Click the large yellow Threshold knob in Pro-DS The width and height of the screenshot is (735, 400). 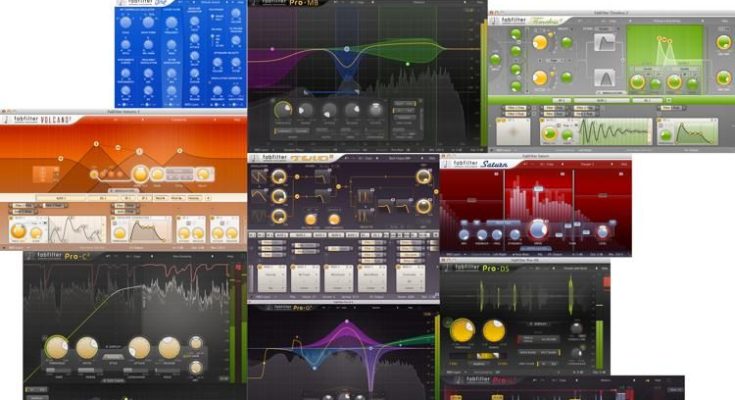(x=463, y=331)
